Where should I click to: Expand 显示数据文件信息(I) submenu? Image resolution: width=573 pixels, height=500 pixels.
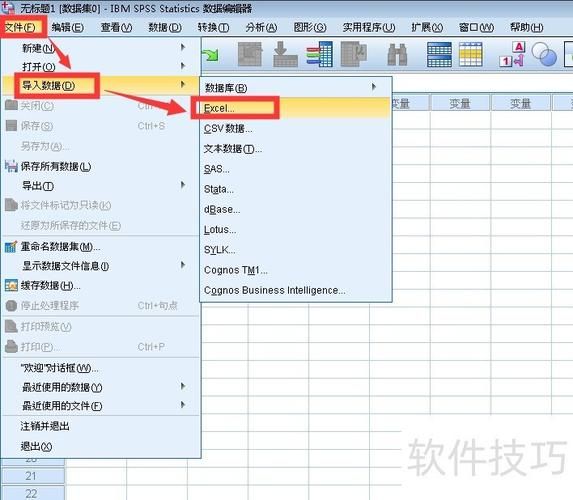point(101,266)
